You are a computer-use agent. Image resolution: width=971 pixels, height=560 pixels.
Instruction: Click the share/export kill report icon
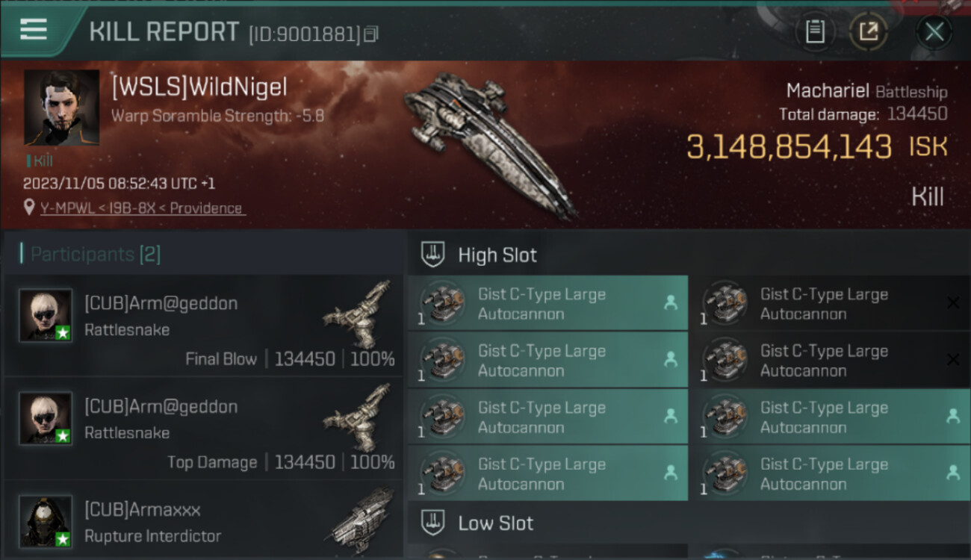(x=868, y=32)
